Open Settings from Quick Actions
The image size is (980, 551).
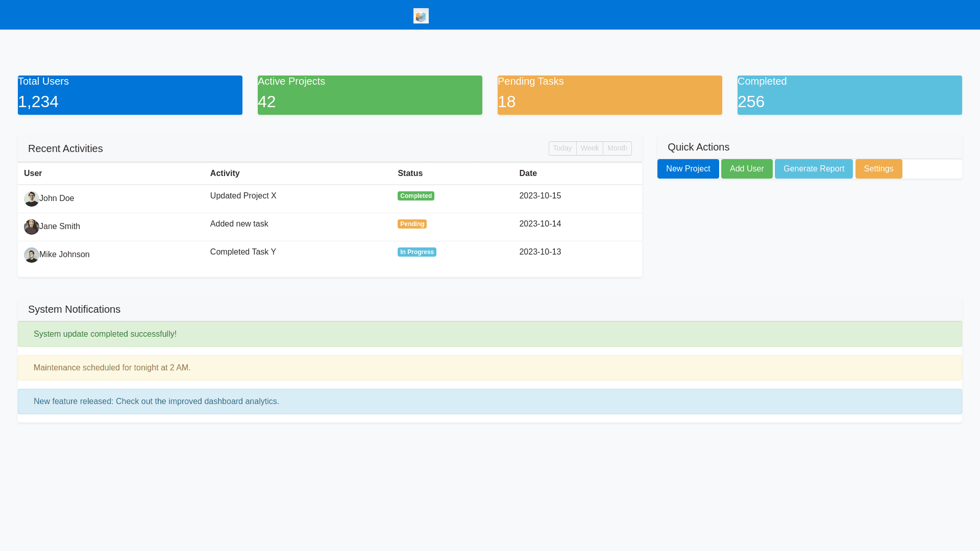click(x=878, y=168)
